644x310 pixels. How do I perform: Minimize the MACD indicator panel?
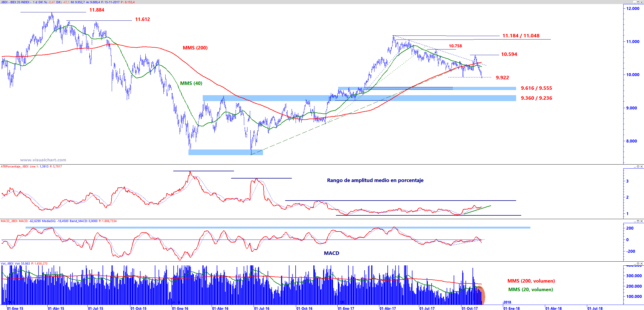click(x=635, y=221)
